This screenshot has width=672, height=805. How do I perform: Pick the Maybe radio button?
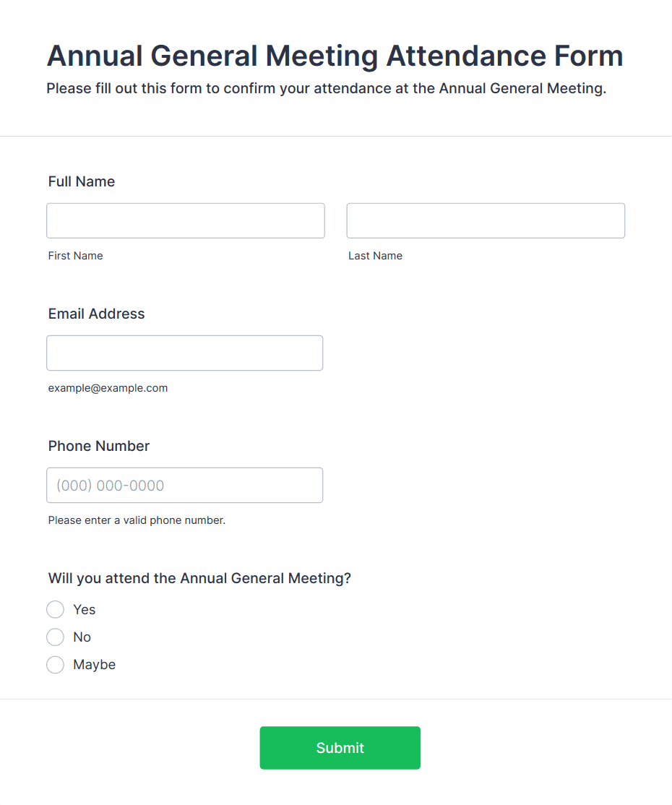(56, 665)
